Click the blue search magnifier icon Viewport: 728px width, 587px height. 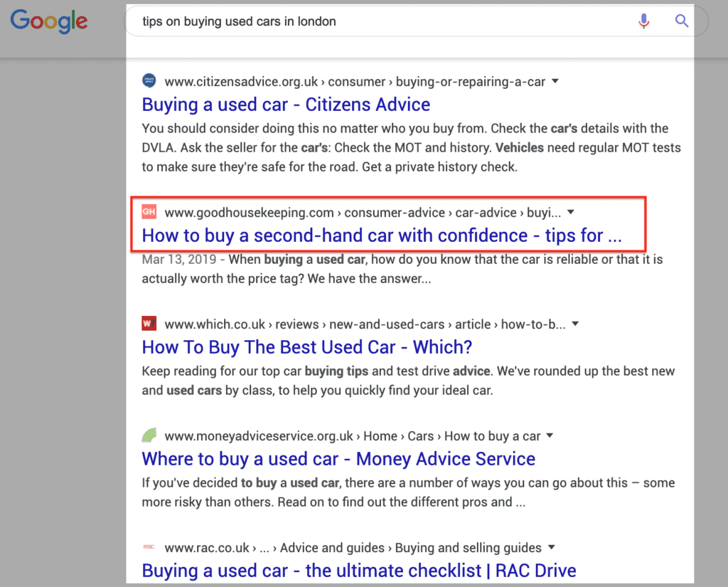point(681,21)
